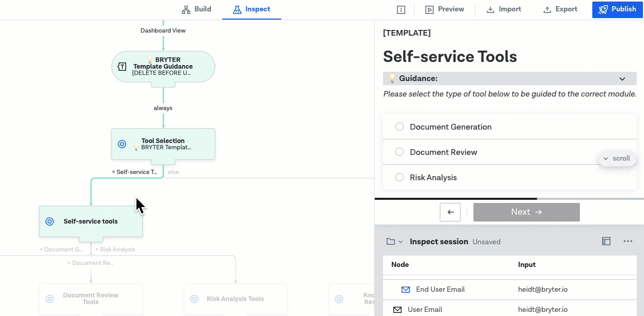The height and width of the screenshot is (316, 644).
Task: Click the BRYTER Template Guidance node icon
Action: [x=122, y=67]
